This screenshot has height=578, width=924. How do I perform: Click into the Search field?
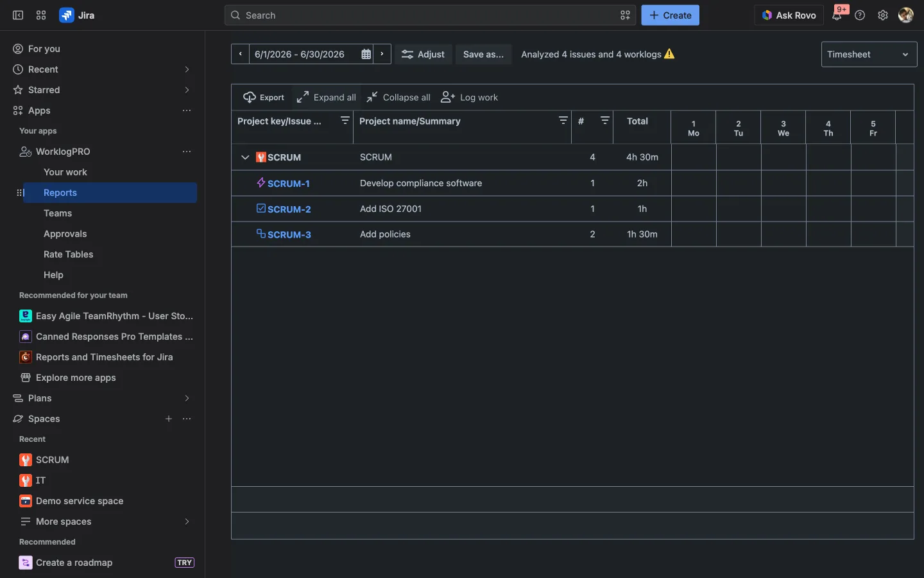coord(430,15)
